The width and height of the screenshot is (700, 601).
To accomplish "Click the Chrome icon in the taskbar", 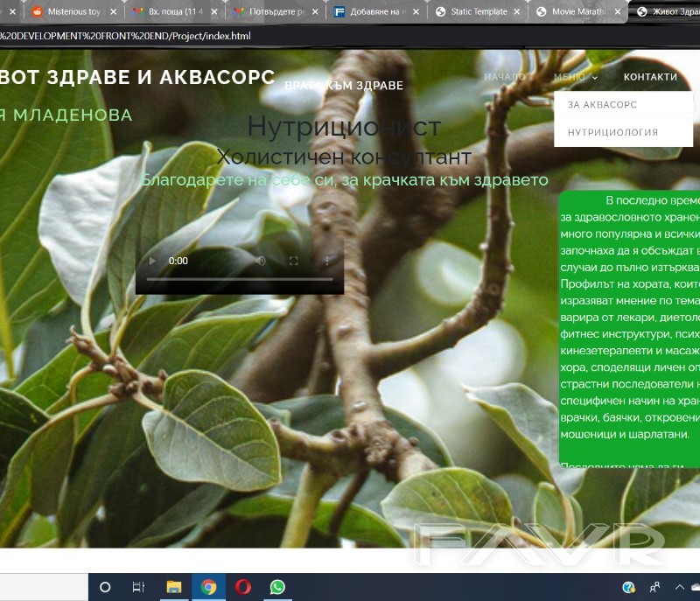I will tap(208, 587).
